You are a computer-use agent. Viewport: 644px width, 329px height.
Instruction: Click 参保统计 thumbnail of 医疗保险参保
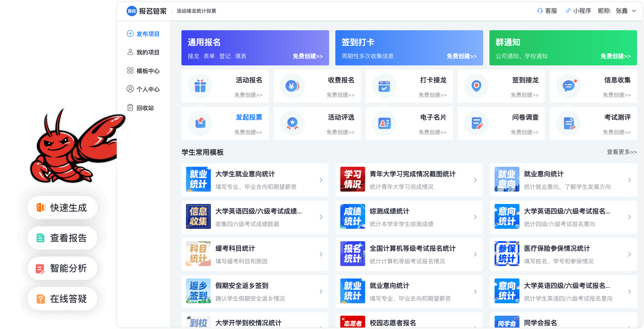tap(507, 254)
